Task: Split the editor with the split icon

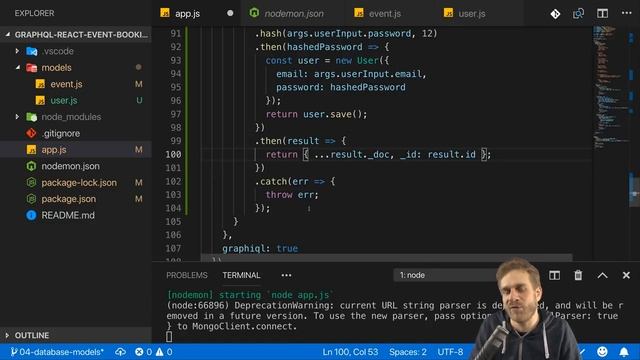Action: 602,13
